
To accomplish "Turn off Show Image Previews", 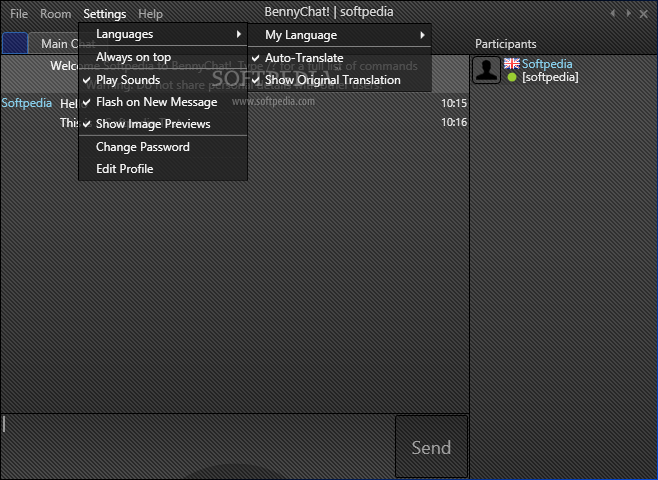I will [163, 124].
